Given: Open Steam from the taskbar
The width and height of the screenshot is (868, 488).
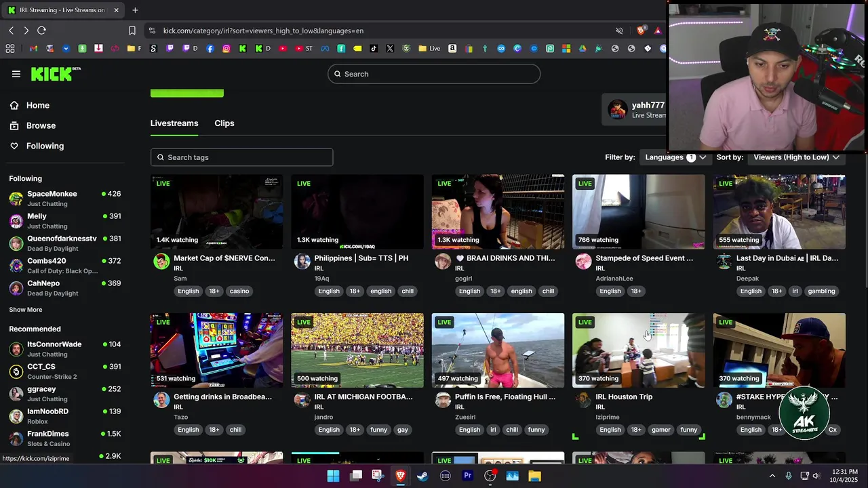Looking at the screenshot, I should click(422, 476).
